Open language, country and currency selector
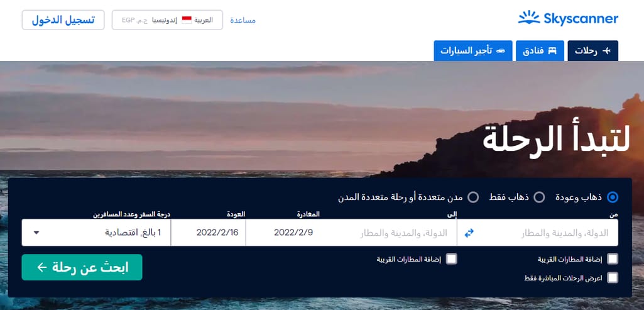Image resolution: width=644 pixels, height=310 pixels. (168, 20)
